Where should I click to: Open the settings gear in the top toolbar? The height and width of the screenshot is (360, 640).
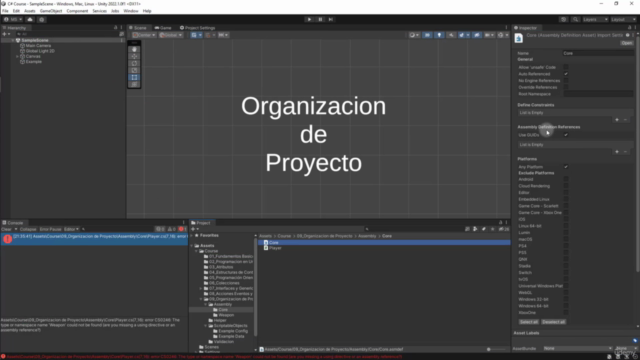point(42,19)
